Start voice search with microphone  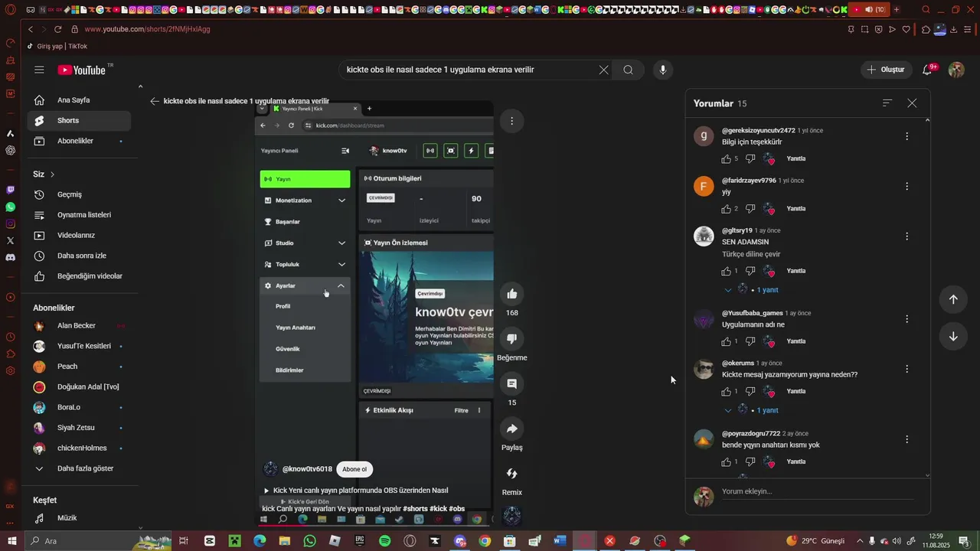click(x=663, y=70)
